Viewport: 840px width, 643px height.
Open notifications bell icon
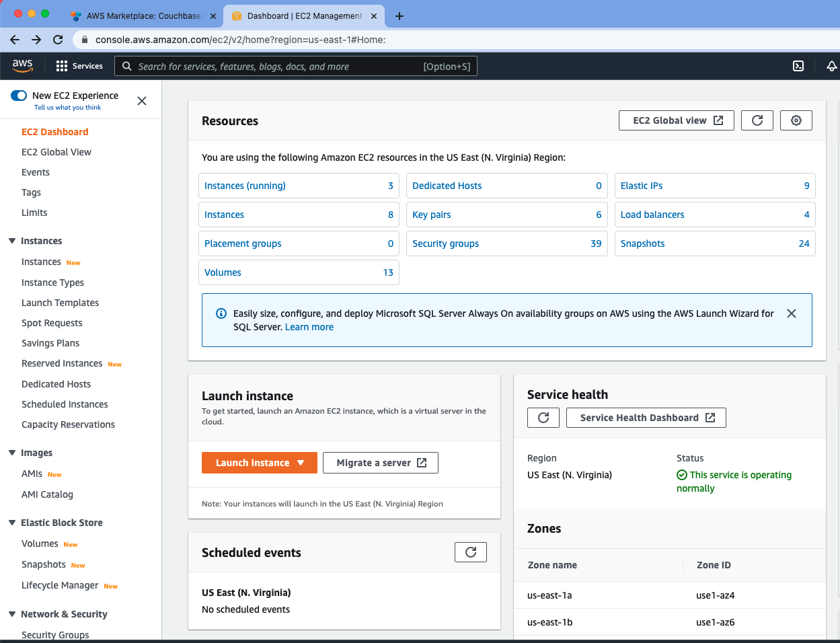pos(831,65)
